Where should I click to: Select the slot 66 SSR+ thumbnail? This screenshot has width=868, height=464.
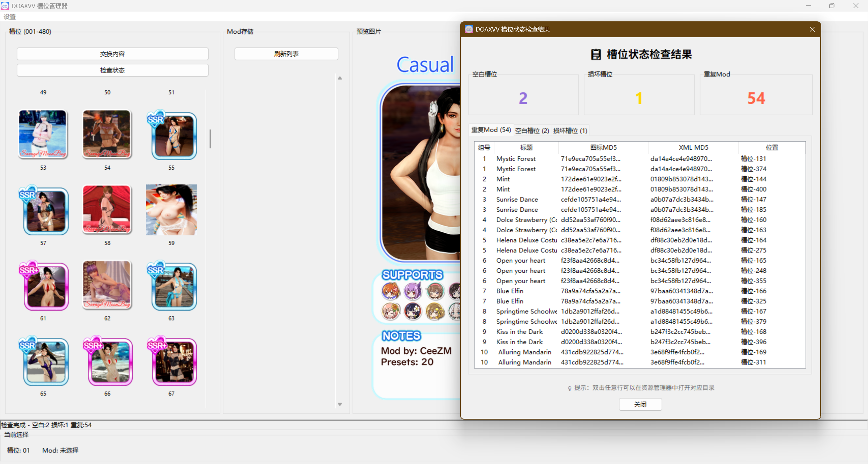point(107,361)
